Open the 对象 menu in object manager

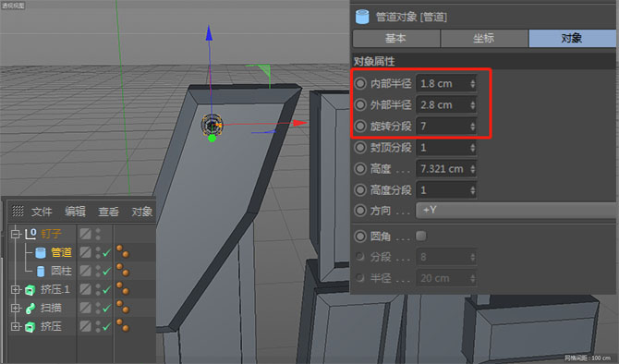coord(141,212)
